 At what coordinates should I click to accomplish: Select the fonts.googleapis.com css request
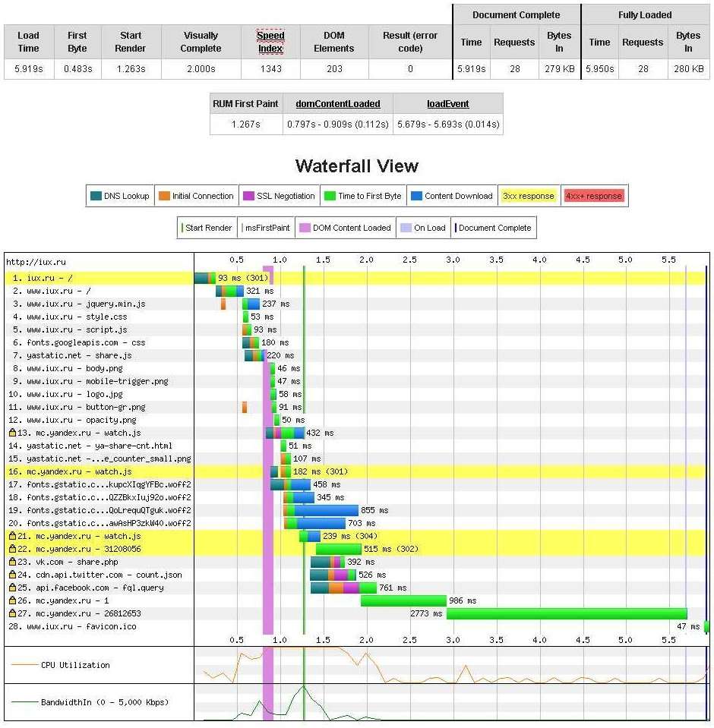coord(355,342)
